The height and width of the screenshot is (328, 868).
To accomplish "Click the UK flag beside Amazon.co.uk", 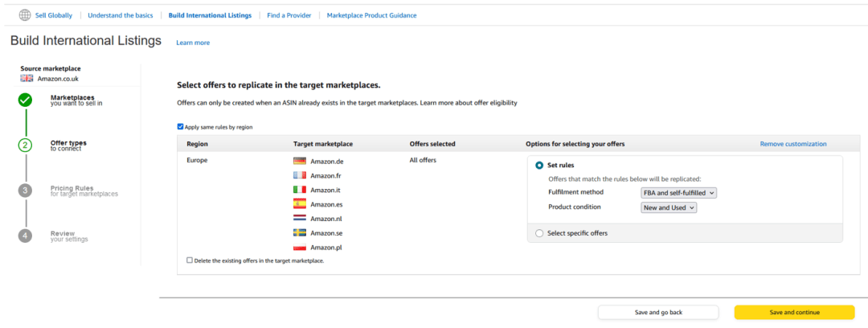I will (27, 78).
